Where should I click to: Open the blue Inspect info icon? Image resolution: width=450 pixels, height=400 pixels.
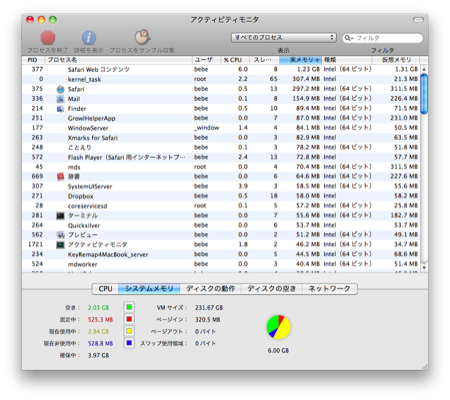pyautogui.click(x=89, y=38)
